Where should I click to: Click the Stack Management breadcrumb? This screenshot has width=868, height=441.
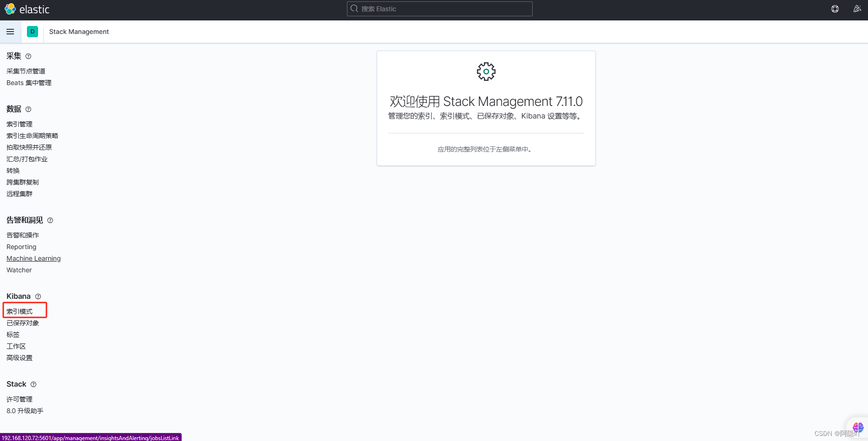pos(78,32)
